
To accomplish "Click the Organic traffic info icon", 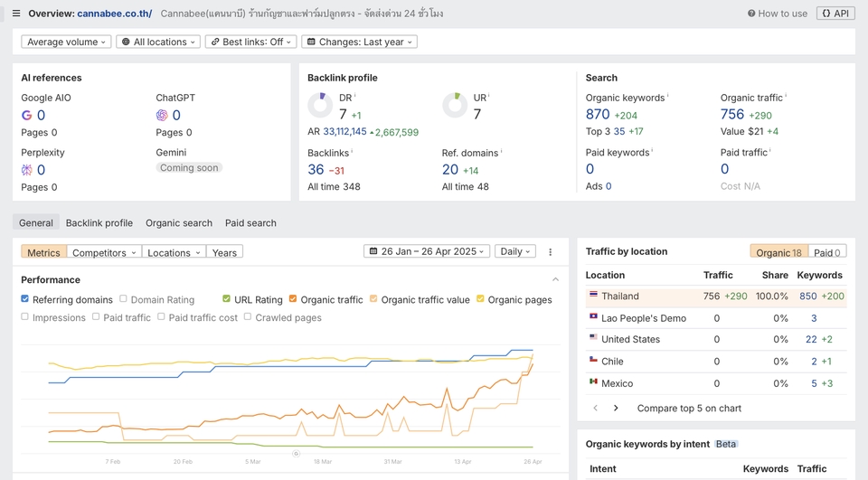I will (786, 95).
